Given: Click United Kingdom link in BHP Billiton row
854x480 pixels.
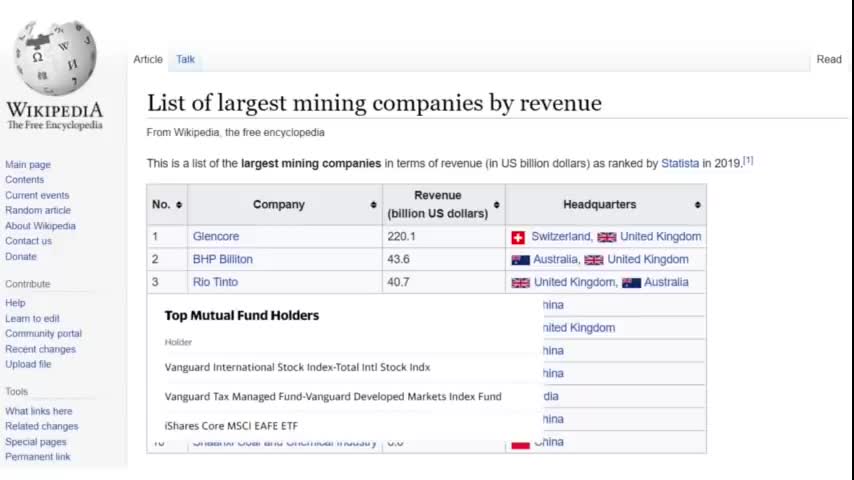Looking at the screenshot, I should tap(648, 259).
